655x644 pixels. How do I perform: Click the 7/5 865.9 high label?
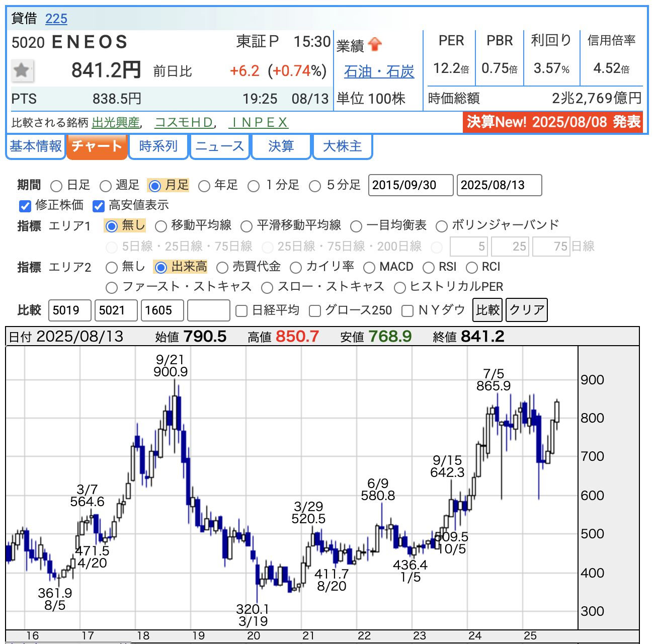point(494,380)
